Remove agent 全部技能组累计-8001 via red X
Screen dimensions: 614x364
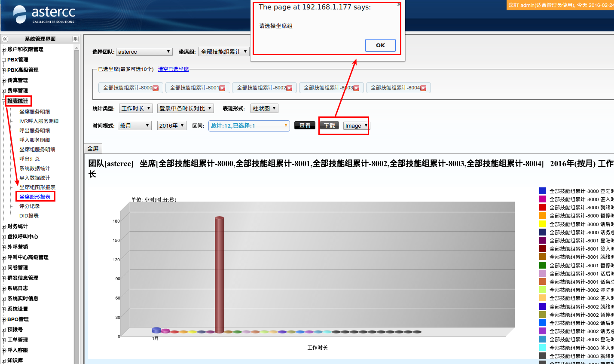point(222,88)
